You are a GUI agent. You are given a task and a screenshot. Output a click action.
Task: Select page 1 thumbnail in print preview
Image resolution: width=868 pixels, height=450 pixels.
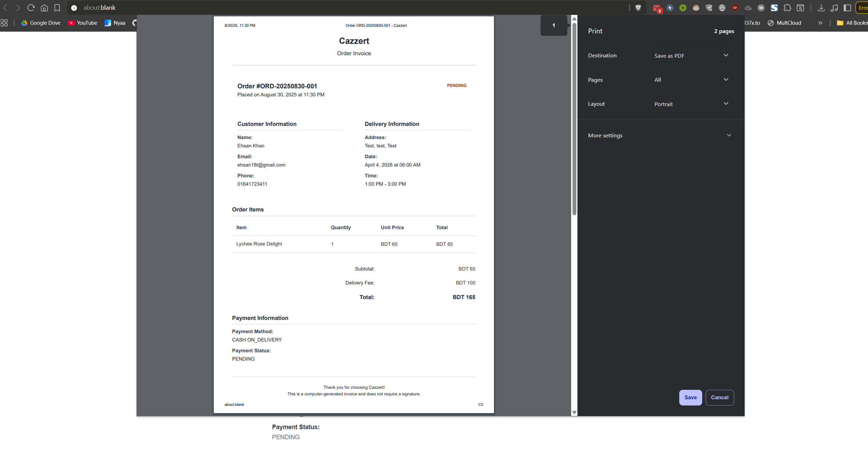(553, 25)
